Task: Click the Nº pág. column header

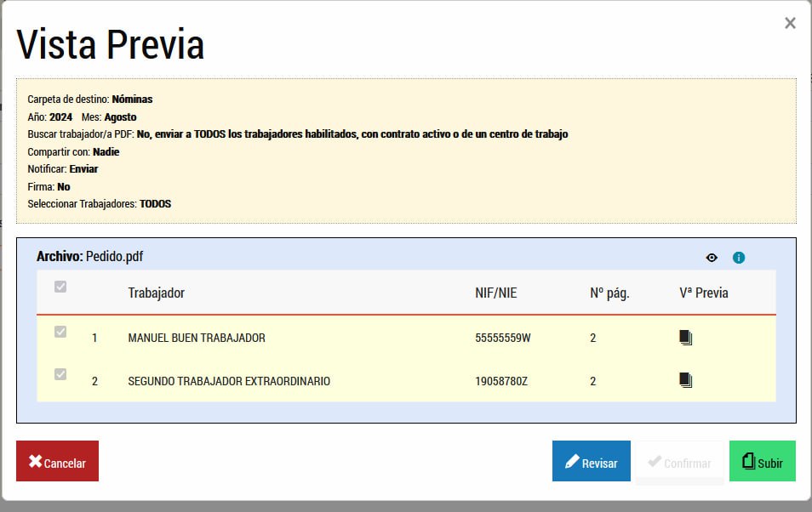Action: (609, 293)
